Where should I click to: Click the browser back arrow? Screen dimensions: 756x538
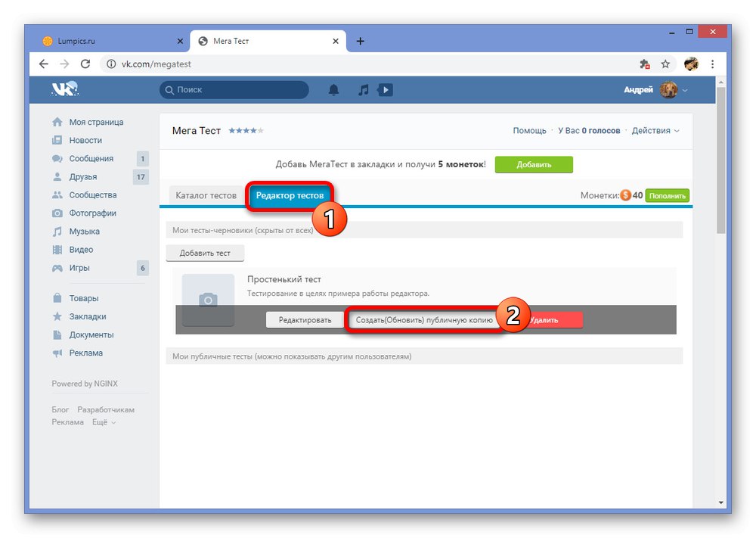(x=44, y=64)
